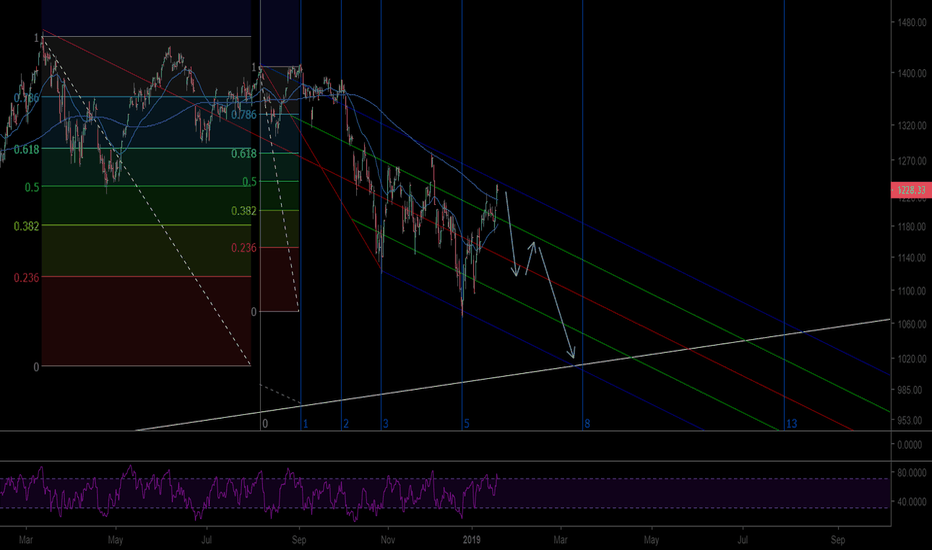Click the Nov label on time axis
Viewport: 932px width, 550px height.
coord(388,540)
